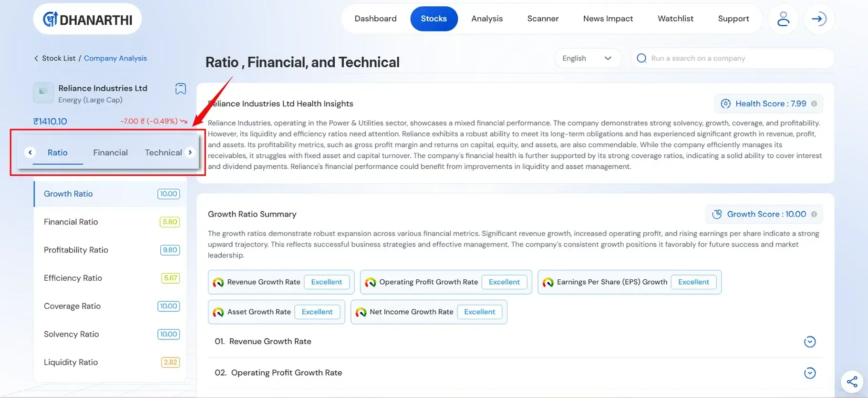Go to the Analysis page

coord(487,19)
